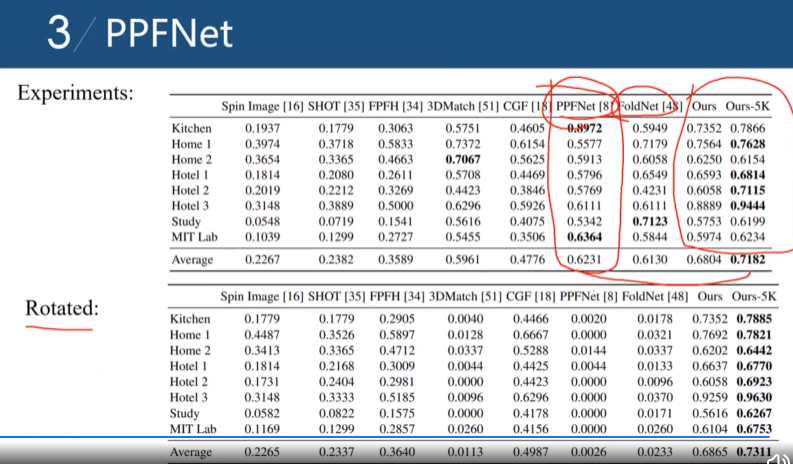
Task: Click the red-circled PPFNet [8] column header
Action: coord(584,106)
